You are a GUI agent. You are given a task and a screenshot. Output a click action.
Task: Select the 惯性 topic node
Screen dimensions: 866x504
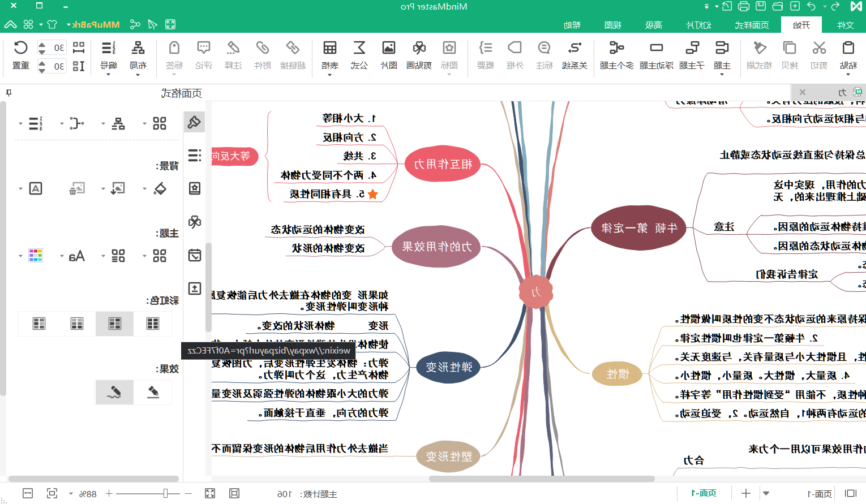618,374
